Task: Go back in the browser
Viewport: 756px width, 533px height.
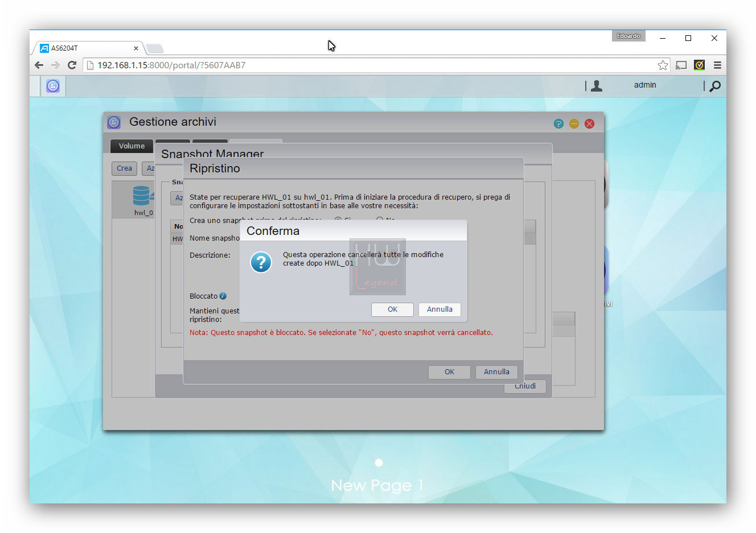Action: tap(39, 65)
